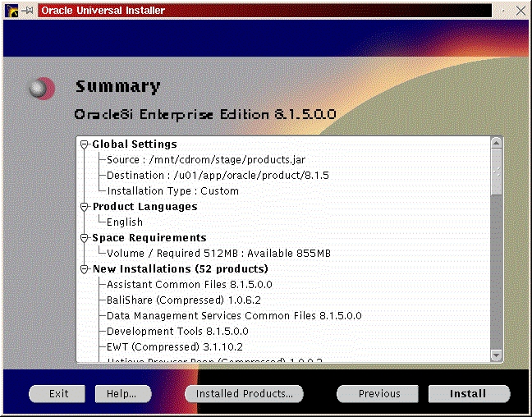
Task: Select English under Product Languages
Action: pos(125,222)
